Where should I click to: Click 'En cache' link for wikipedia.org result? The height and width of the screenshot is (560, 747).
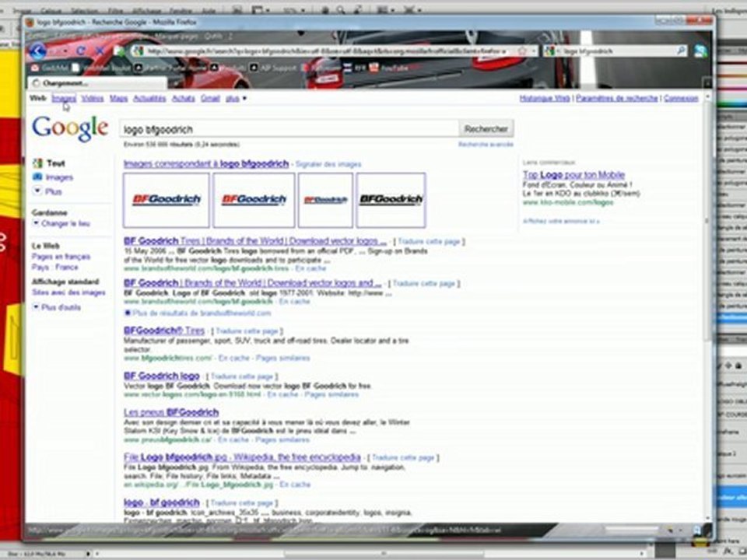(295, 485)
